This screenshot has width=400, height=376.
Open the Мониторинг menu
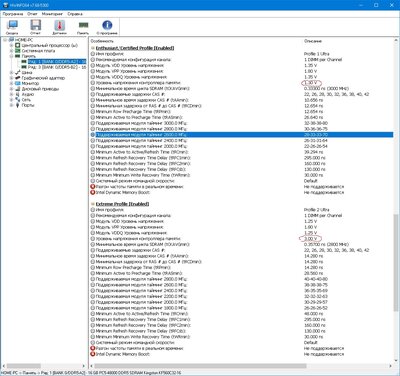tap(52, 14)
